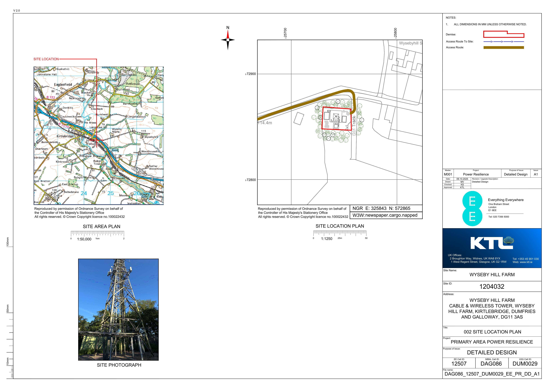Open the site photograph of the tower
This screenshot has width=555, height=392.
point(118,310)
